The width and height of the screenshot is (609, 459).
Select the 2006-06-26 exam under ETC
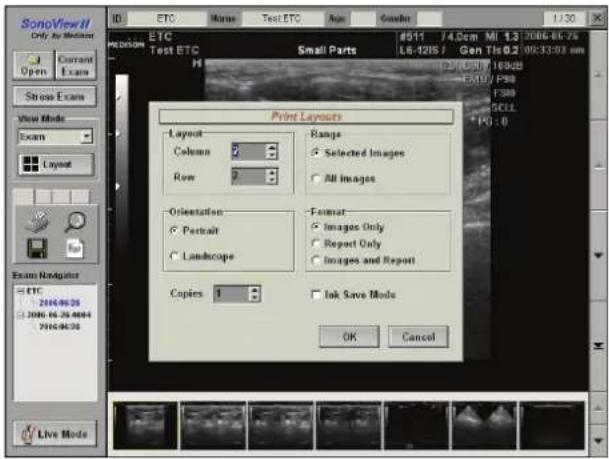coord(59,303)
